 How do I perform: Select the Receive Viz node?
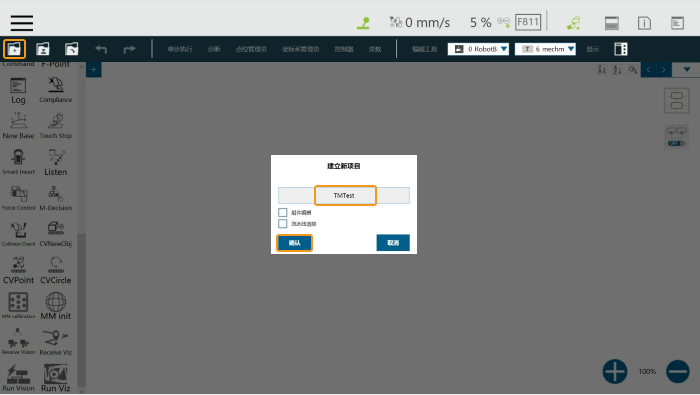pyautogui.click(x=56, y=343)
